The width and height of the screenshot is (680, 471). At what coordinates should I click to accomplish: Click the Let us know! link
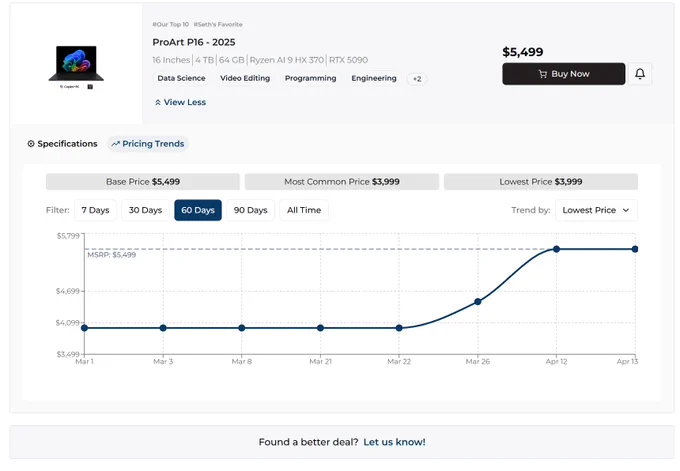[x=394, y=442]
